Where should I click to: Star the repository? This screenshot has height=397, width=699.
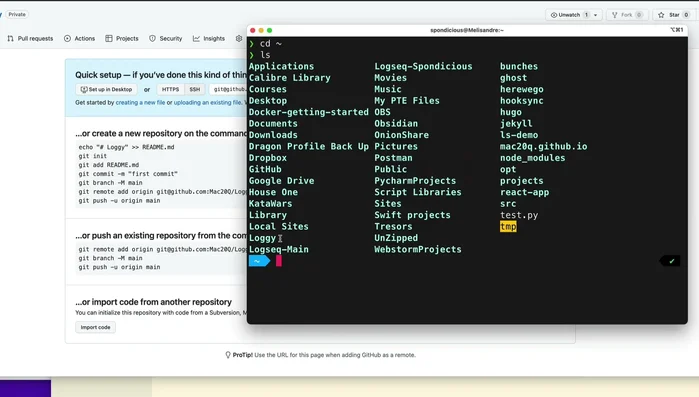point(674,15)
